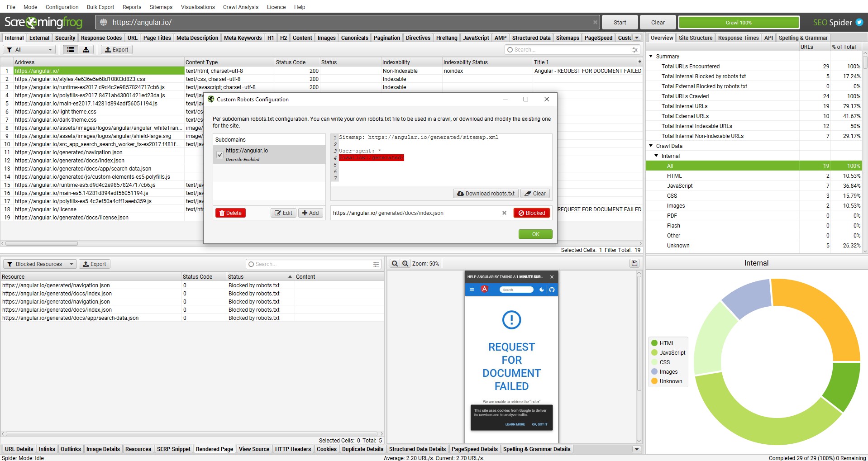Viewport: 868px width, 461px height.
Task: Click the Twitter icon beside SEO Spider
Action: click(x=859, y=22)
